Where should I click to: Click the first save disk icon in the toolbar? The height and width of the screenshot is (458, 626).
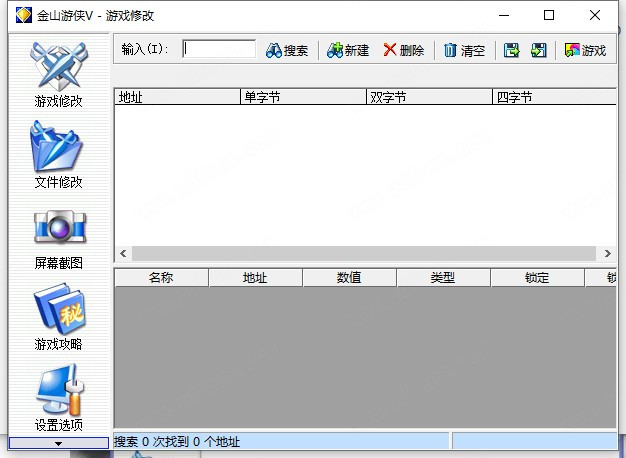tap(511, 50)
